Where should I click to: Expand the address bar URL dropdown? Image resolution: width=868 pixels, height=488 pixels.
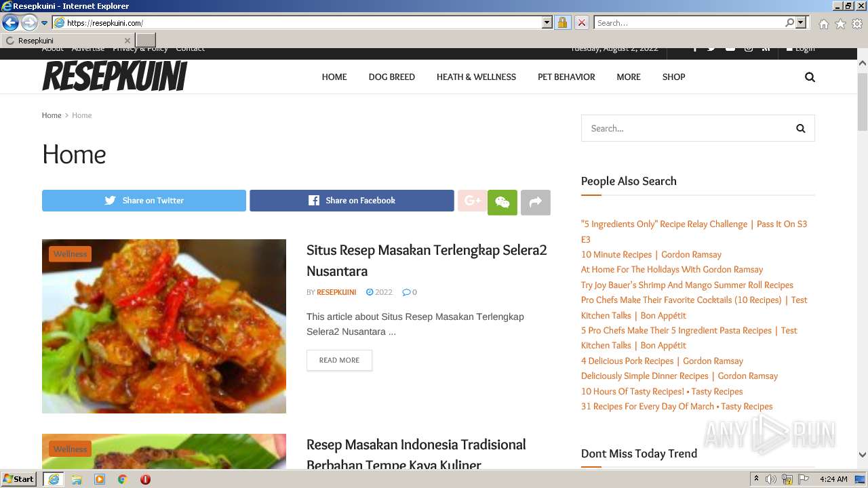(547, 23)
